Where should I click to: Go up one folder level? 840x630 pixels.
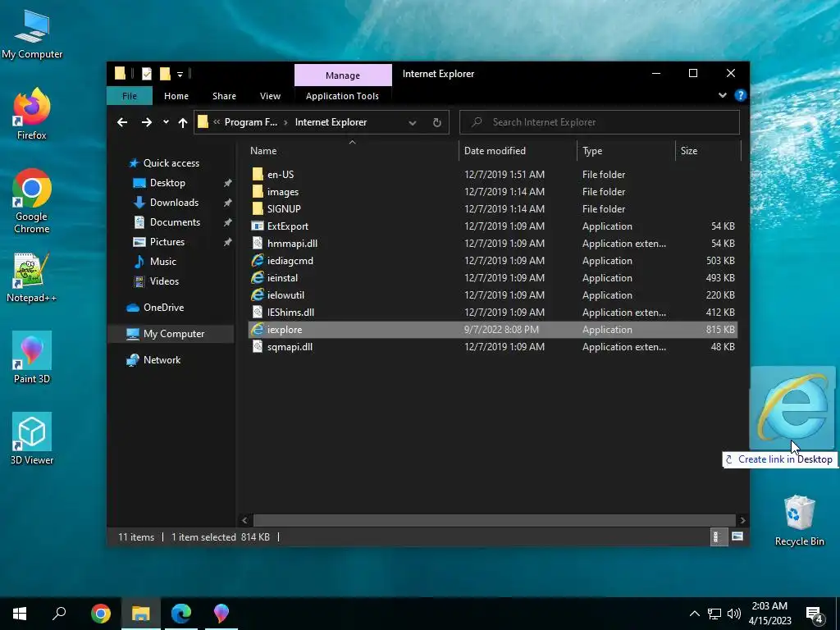pyautogui.click(x=183, y=123)
